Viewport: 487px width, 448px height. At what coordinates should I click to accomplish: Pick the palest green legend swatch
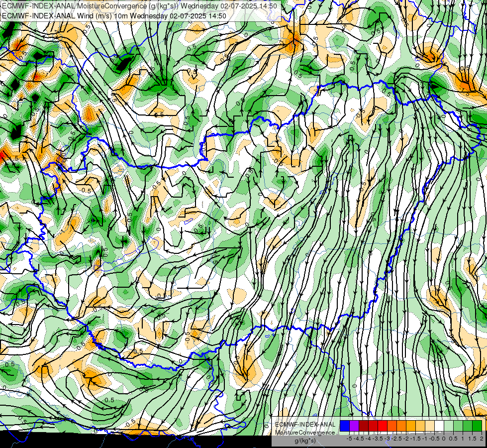pos(449,426)
